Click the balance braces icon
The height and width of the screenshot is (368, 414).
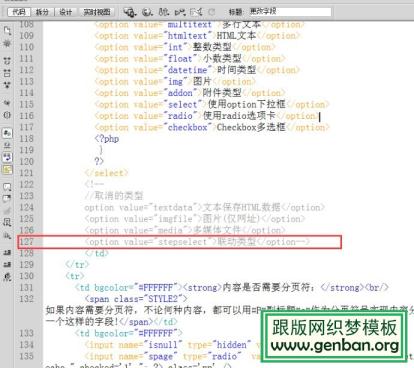coord(7,115)
